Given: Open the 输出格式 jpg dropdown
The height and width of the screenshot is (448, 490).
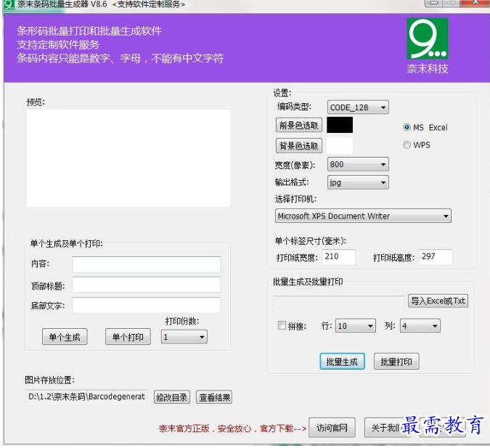Looking at the screenshot, I should [x=358, y=182].
